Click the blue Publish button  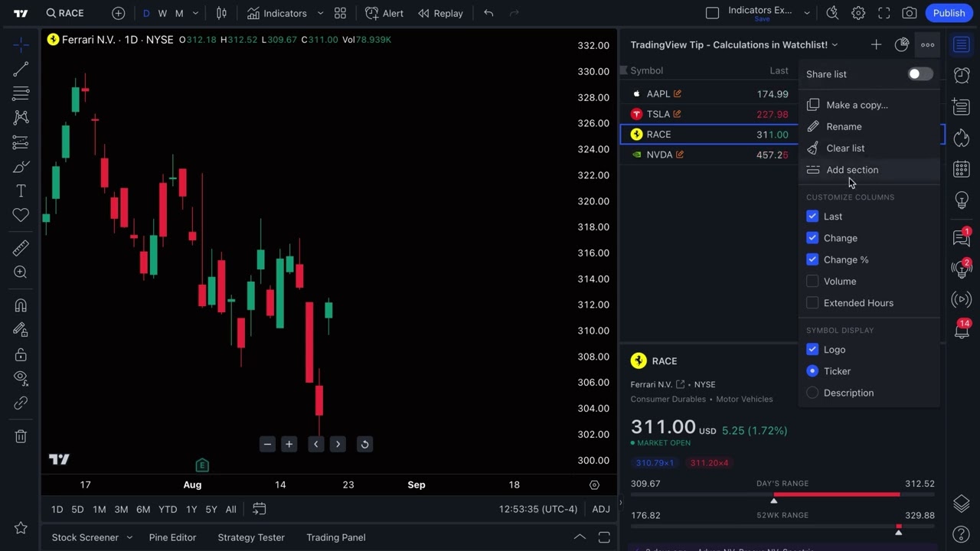[x=949, y=13]
